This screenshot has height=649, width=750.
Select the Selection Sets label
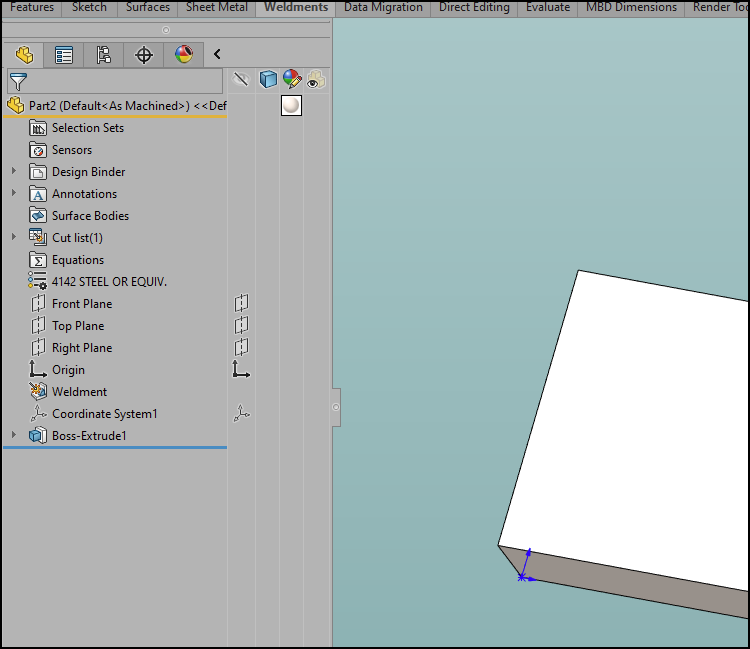point(88,128)
